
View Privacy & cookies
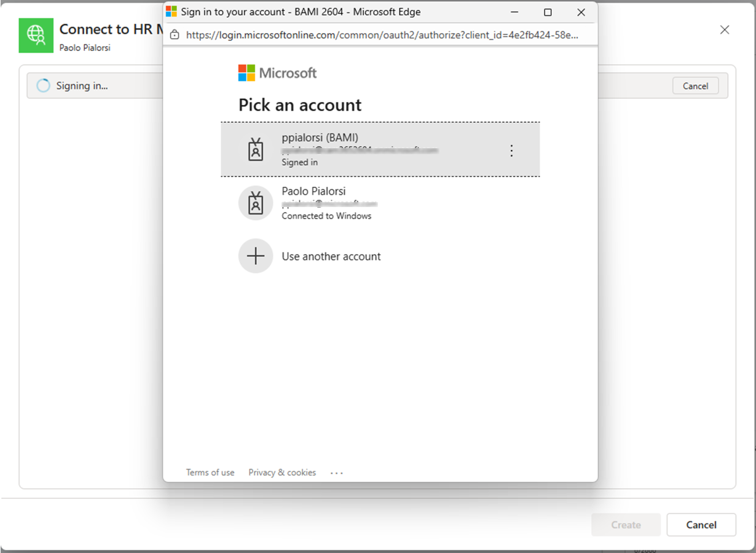click(282, 473)
